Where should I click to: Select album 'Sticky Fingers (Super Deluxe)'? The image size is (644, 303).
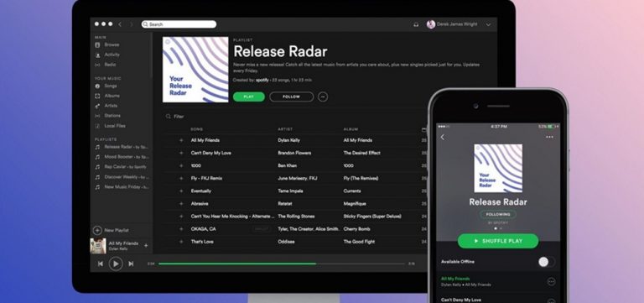(x=372, y=217)
